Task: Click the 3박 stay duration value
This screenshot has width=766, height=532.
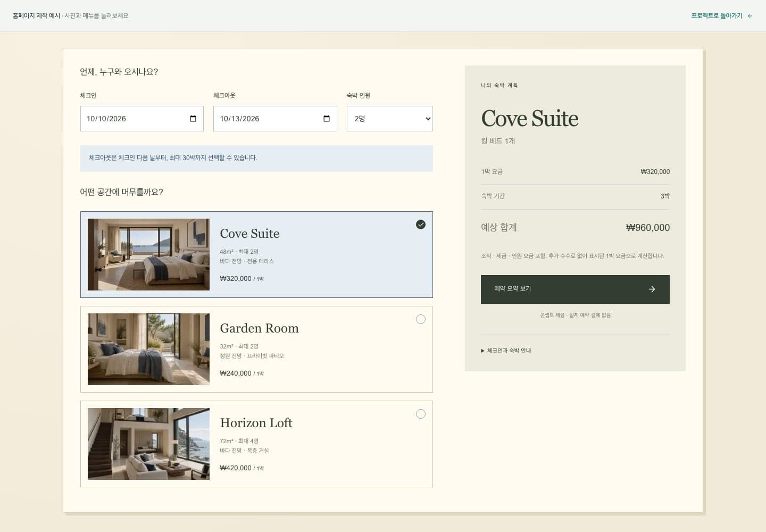Action: point(665,196)
